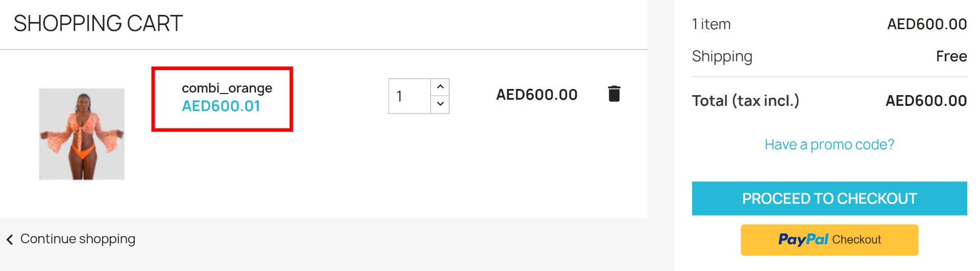Click the Continue shopping link
980x271 pixels.
(78, 239)
